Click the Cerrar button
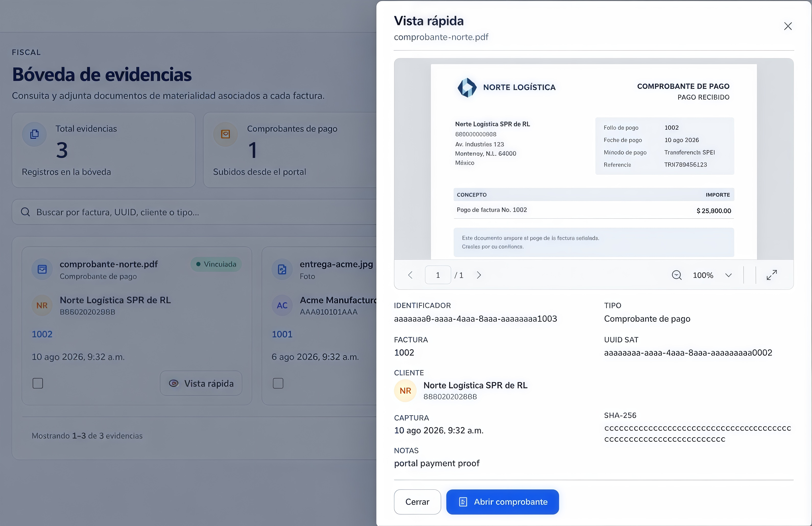 417,502
